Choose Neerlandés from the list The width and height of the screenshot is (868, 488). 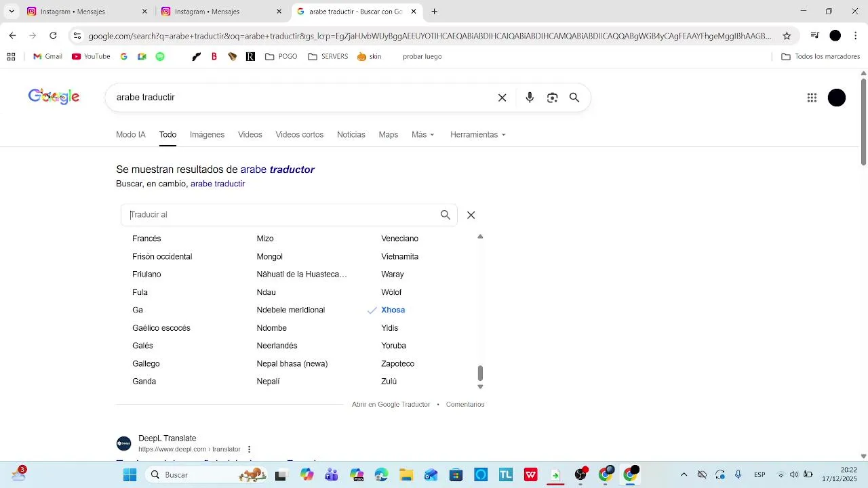[x=277, y=346]
